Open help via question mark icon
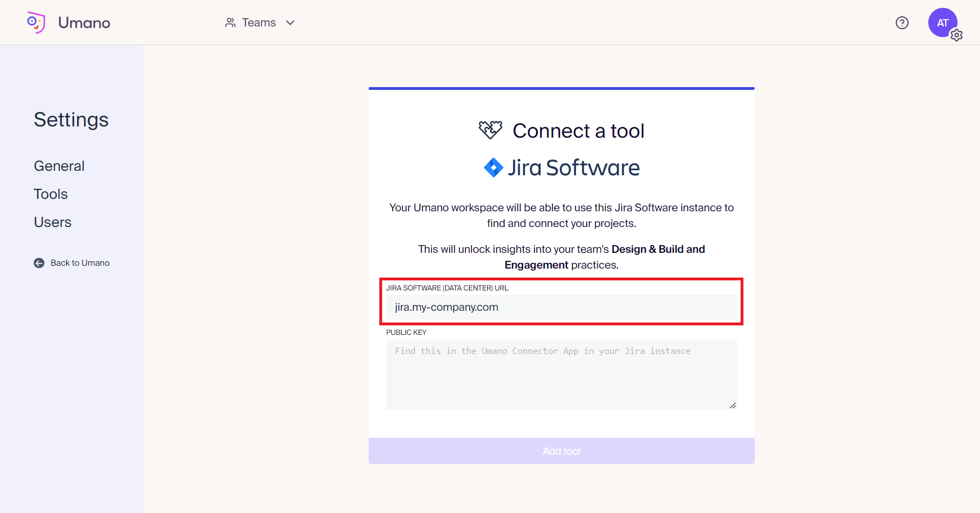The height and width of the screenshot is (513, 980). point(902,22)
